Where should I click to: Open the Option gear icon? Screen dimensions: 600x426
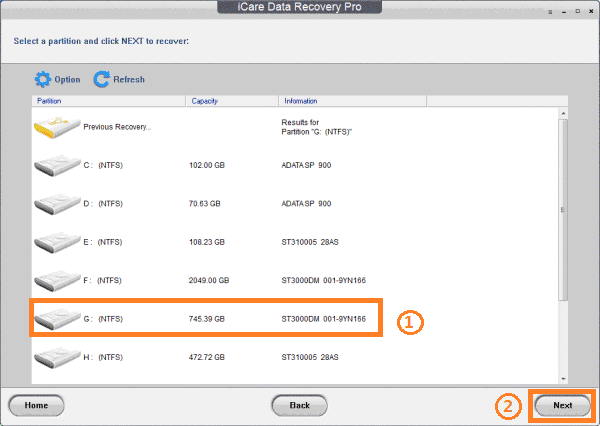[x=42, y=79]
